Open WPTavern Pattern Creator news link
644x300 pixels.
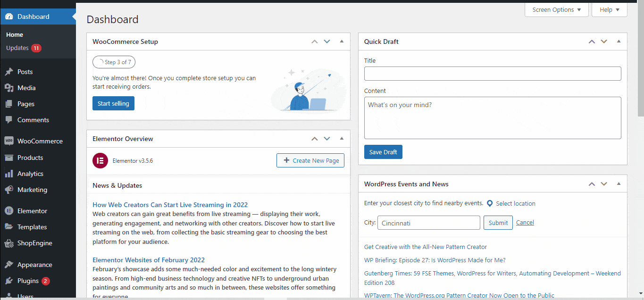[459, 296]
